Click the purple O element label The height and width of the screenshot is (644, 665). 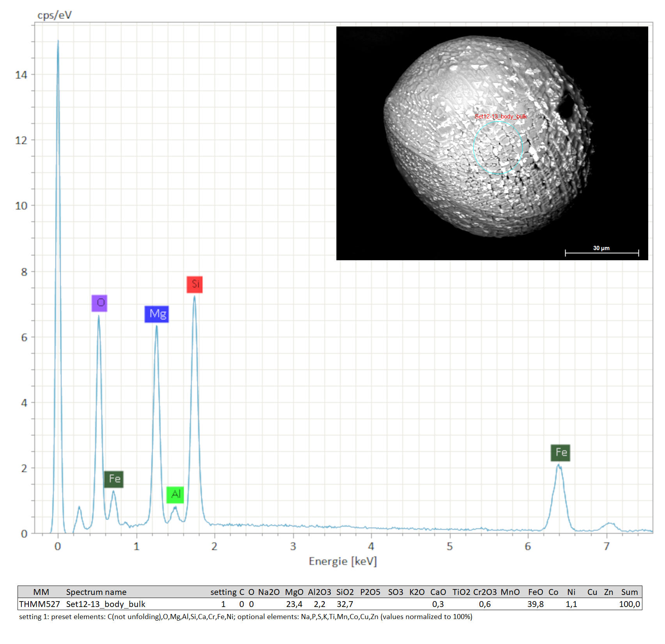click(x=99, y=303)
